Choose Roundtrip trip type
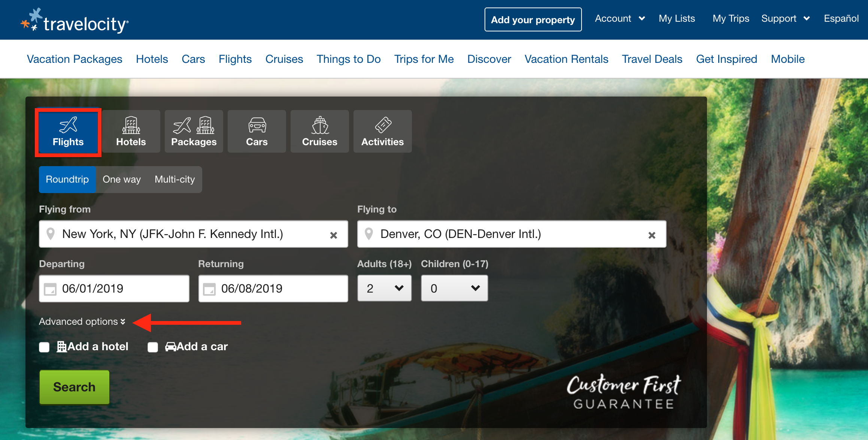 pos(67,180)
